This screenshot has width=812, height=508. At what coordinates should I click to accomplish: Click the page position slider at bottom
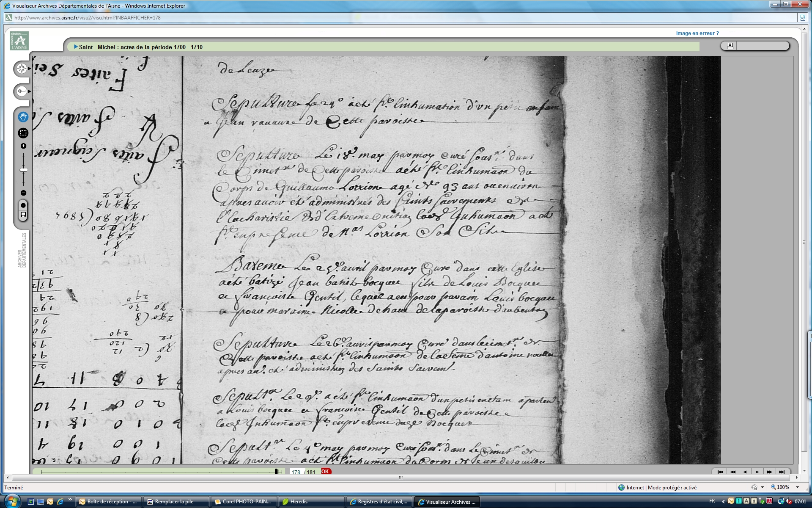tap(276, 472)
